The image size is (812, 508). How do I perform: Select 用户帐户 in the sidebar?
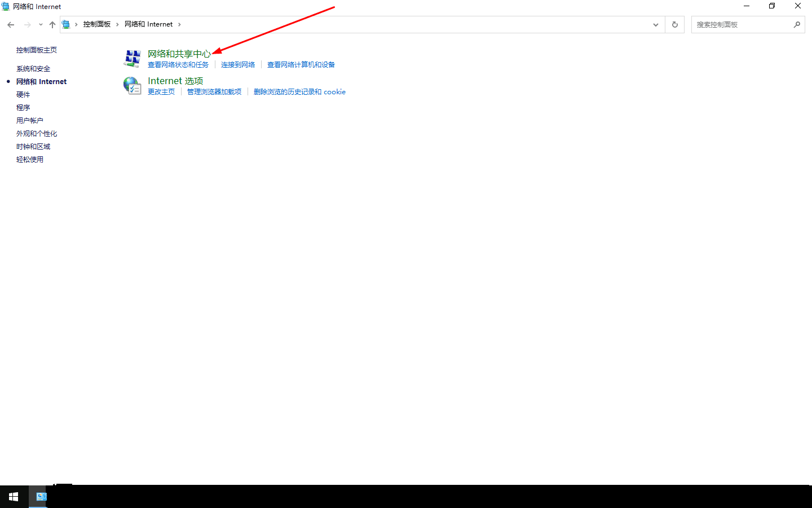pos(29,121)
